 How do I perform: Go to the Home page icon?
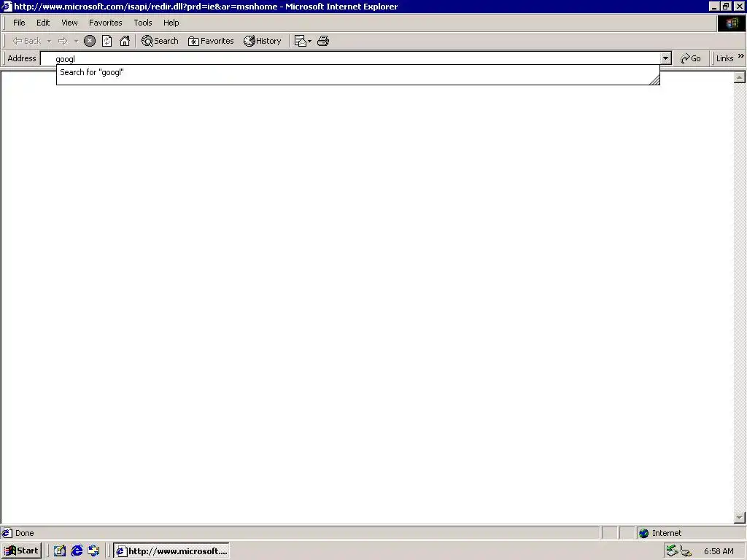click(125, 41)
